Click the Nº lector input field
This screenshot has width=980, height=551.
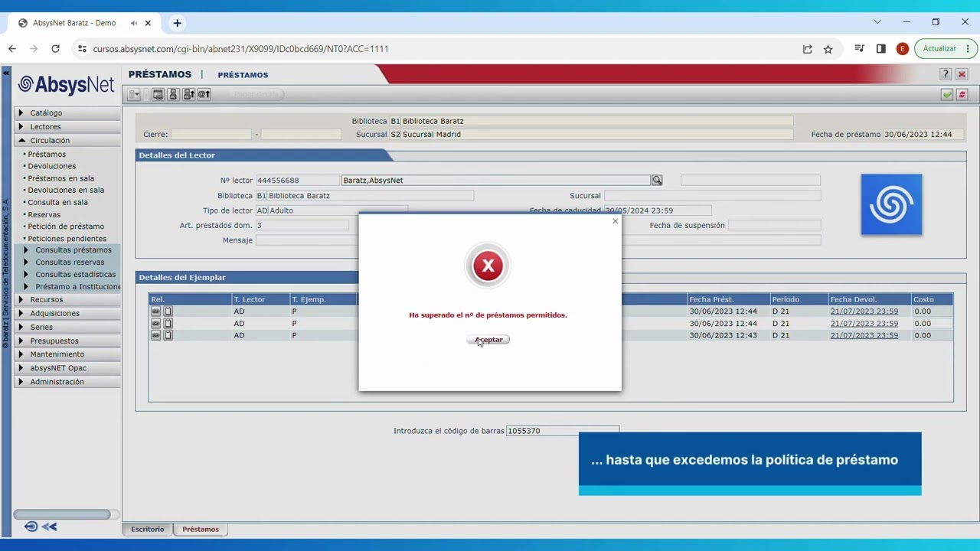pyautogui.click(x=298, y=181)
